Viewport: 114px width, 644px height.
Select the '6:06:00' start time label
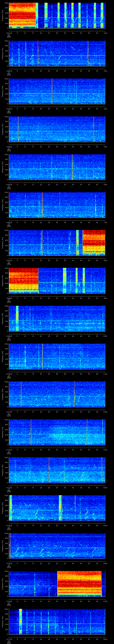9,223
